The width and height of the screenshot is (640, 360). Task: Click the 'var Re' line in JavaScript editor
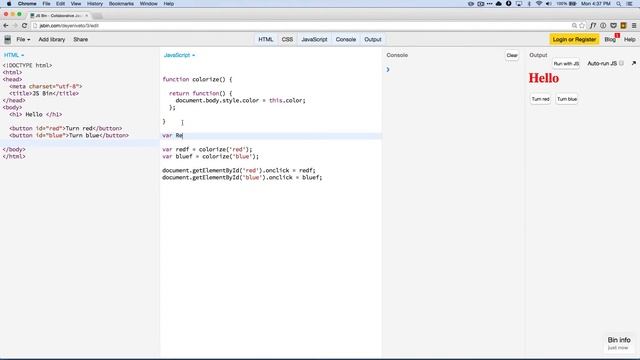click(271, 136)
